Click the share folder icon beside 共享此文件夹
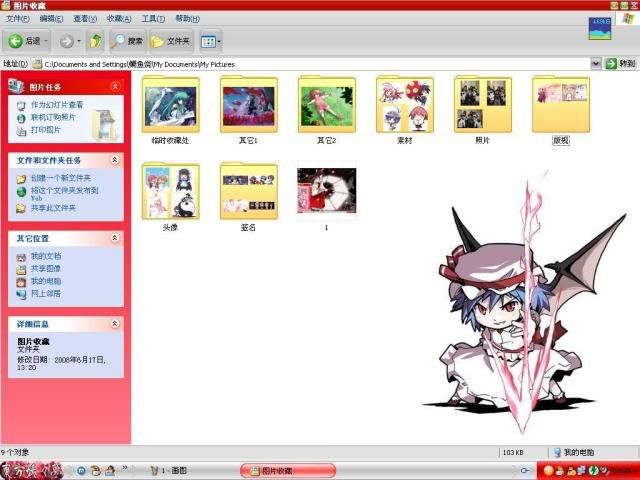 pos(21,209)
